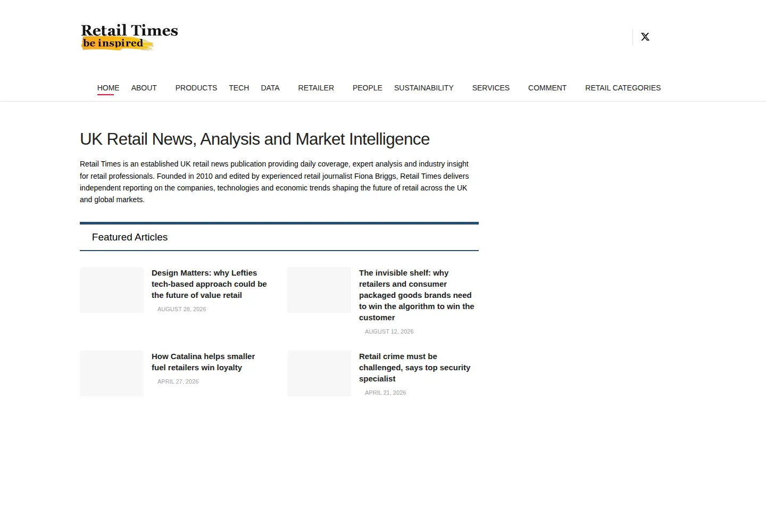Open the Retailer menu
The width and height of the screenshot is (766, 532).
coord(316,88)
